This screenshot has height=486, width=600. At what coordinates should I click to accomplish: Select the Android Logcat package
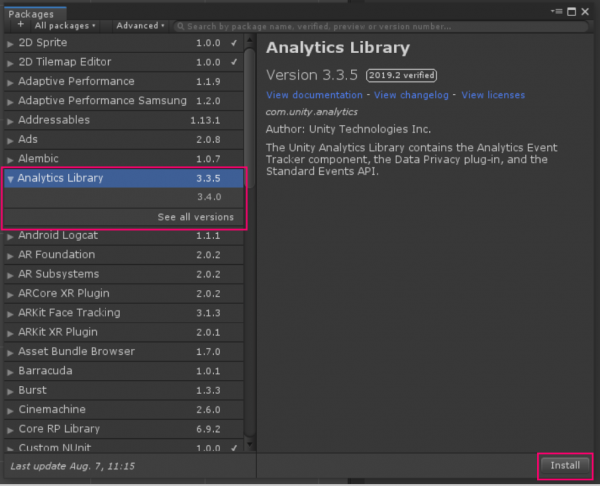click(124, 235)
